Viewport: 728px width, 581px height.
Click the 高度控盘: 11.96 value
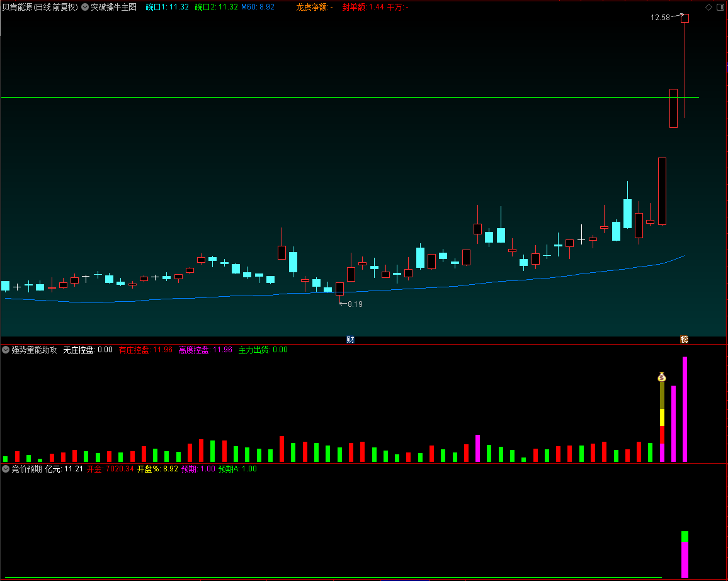205,350
